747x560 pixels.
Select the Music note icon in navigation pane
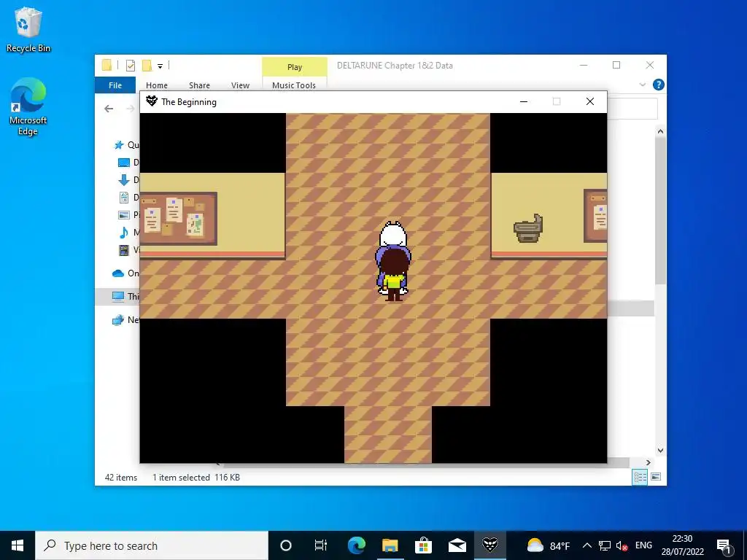123,233
